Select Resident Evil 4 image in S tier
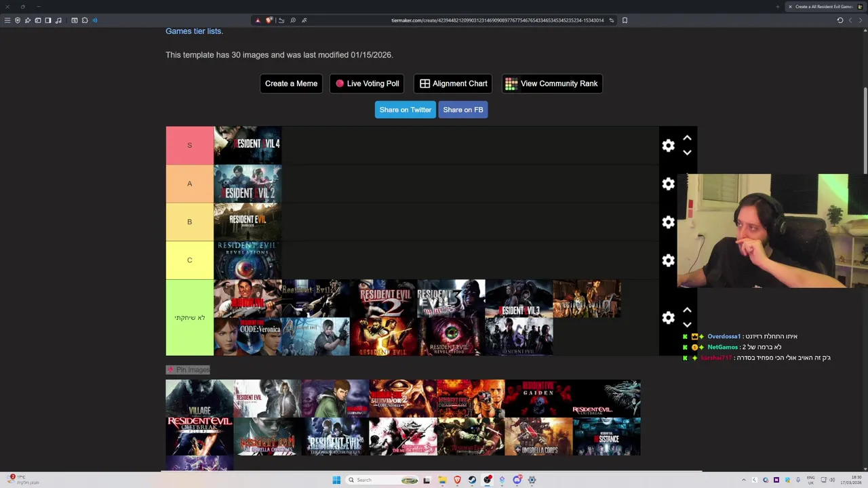 (x=248, y=145)
